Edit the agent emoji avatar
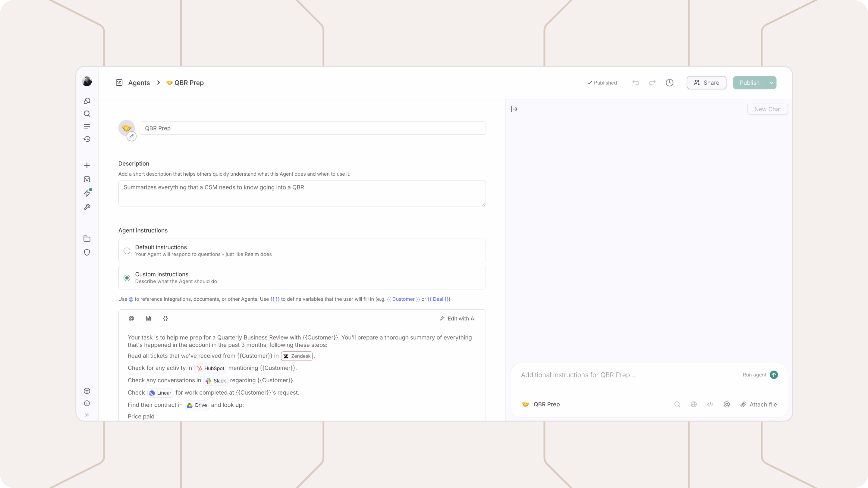The image size is (868, 488). click(131, 136)
